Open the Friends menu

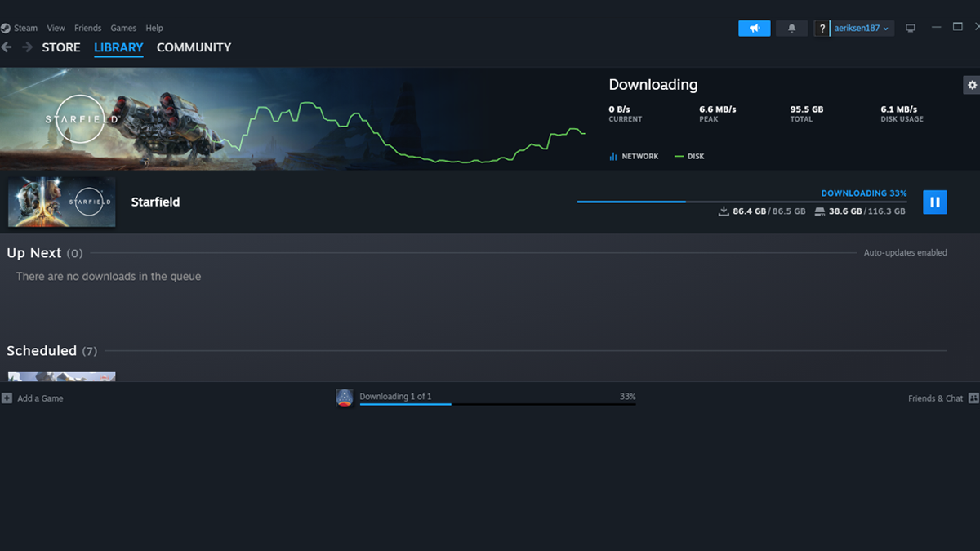point(87,28)
